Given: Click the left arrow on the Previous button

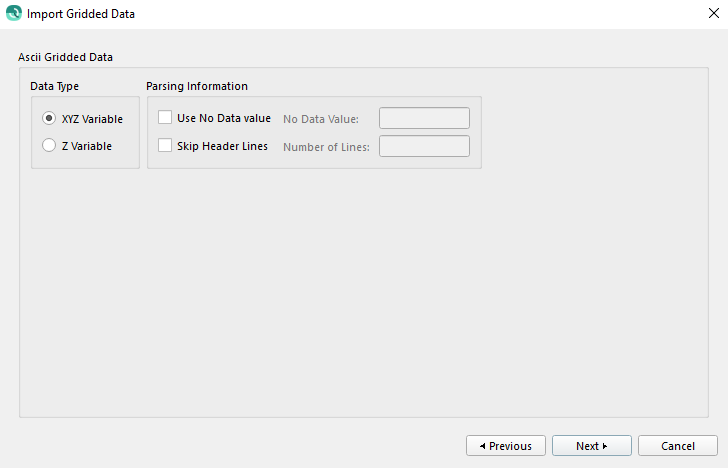Looking at the screenshot, I should pos(482,446).
